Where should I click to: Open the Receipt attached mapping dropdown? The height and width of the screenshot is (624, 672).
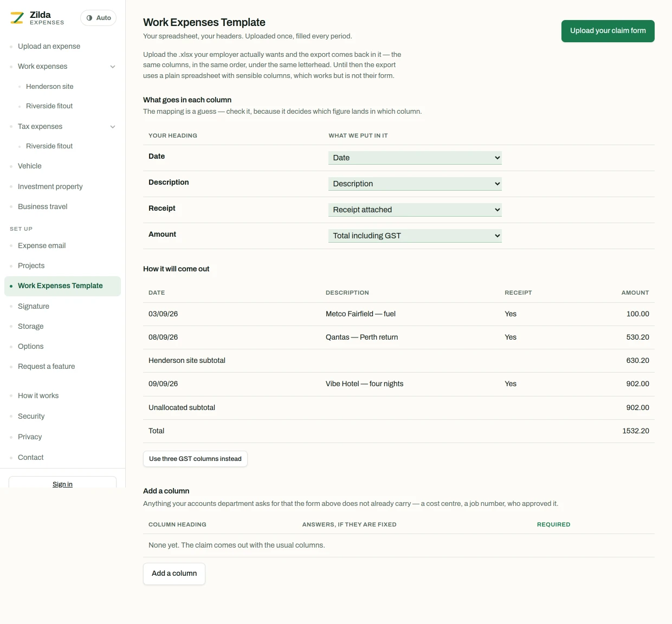pyautogui.click(x=415, y=210)
